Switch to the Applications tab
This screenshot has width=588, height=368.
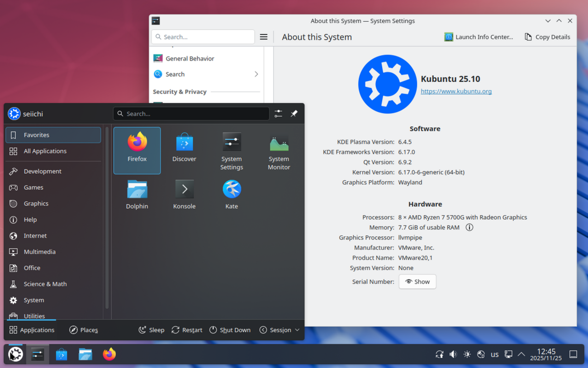(x=32, y=330)
